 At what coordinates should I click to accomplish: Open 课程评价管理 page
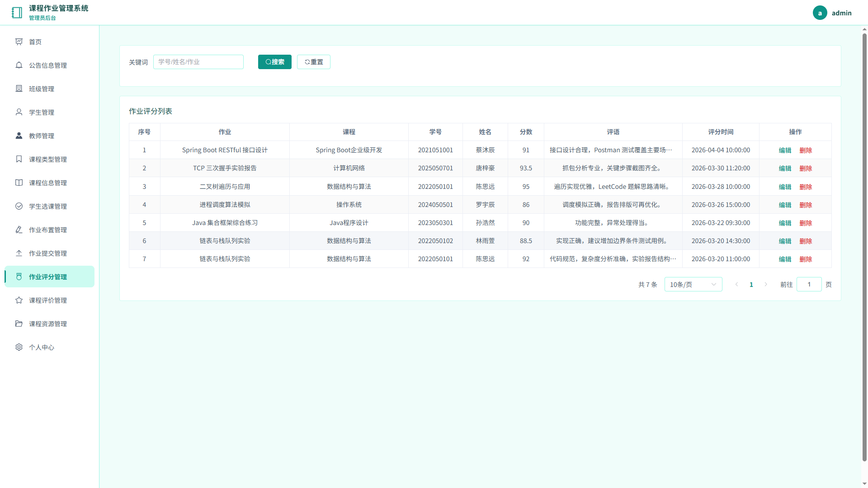50,300
